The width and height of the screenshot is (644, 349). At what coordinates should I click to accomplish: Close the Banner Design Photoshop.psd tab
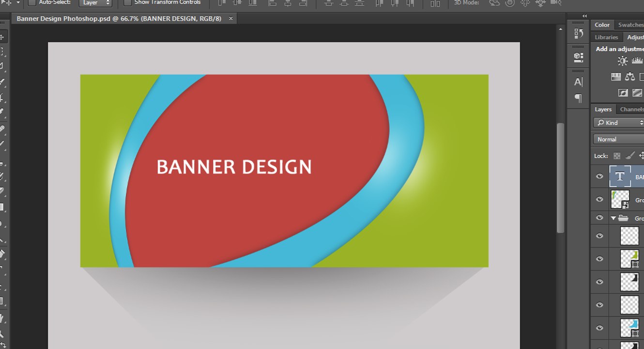231,18
